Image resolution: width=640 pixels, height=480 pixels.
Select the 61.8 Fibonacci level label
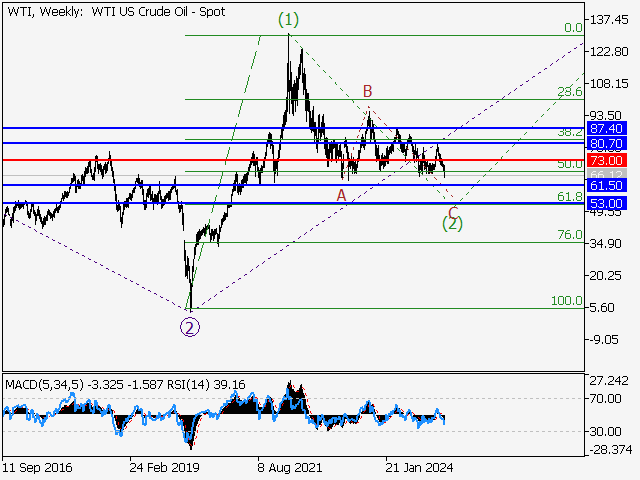[569, 196]
